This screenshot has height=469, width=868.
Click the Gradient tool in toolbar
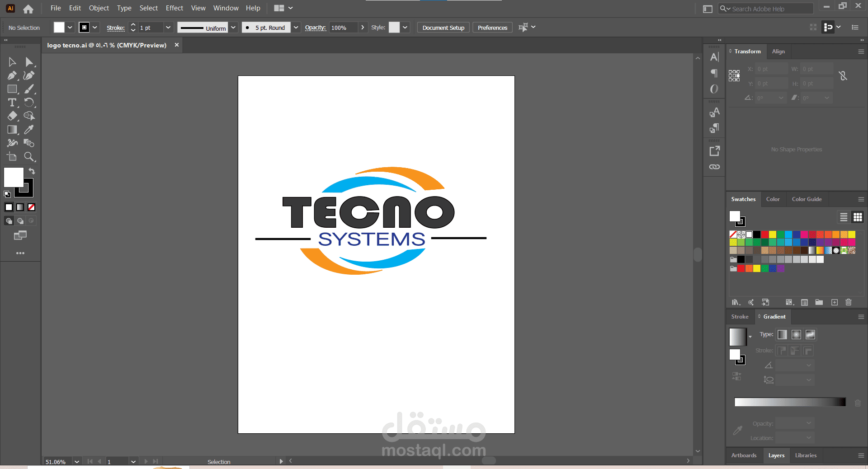[12, 130]
